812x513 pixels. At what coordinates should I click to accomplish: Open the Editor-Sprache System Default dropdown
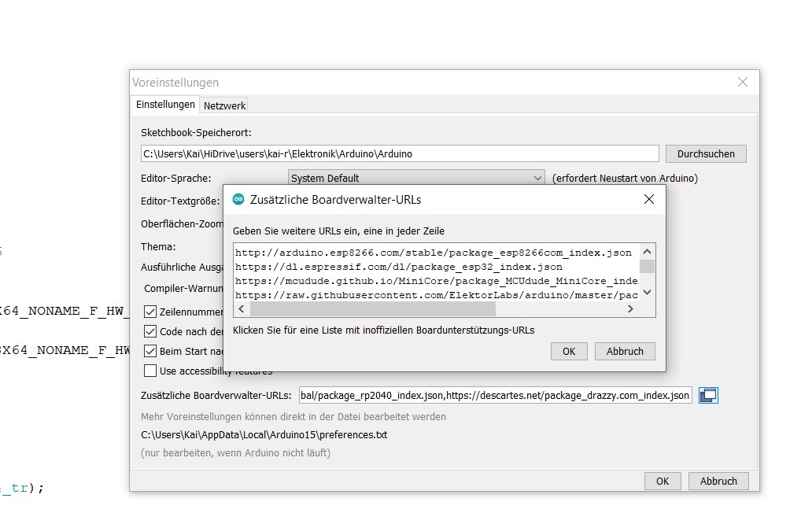click(x=416, y=178)
